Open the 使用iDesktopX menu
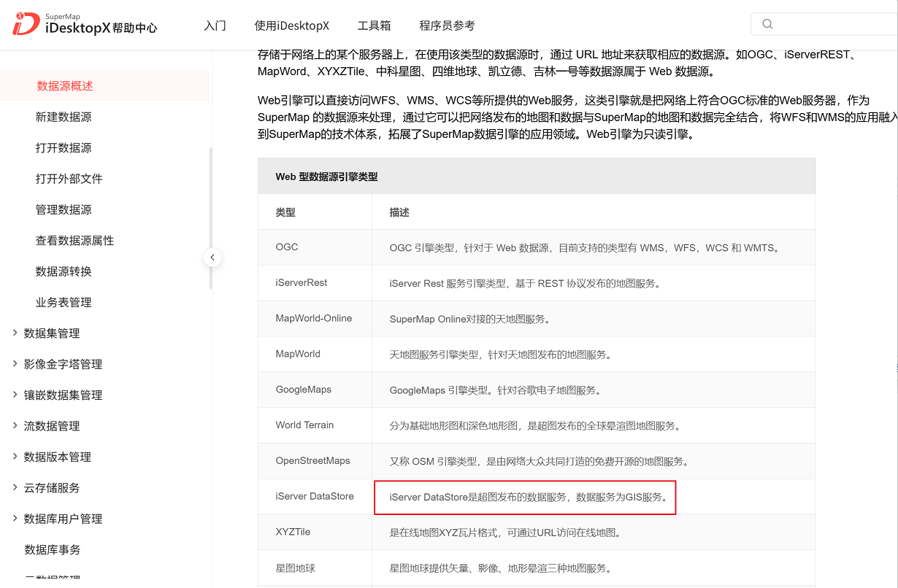The image size is (898, 588). pyautogui.click(x=291, y=26)
